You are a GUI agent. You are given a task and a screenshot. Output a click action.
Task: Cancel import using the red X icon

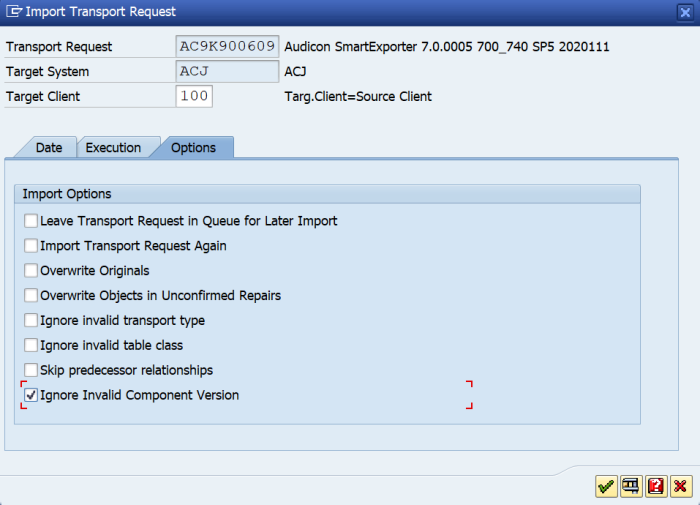click(680, 486)
